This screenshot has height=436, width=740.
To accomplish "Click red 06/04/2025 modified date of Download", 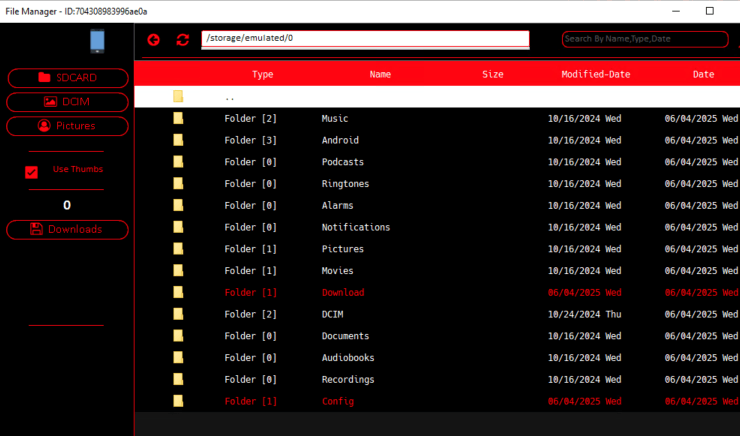I will click(x=584, y=293).
